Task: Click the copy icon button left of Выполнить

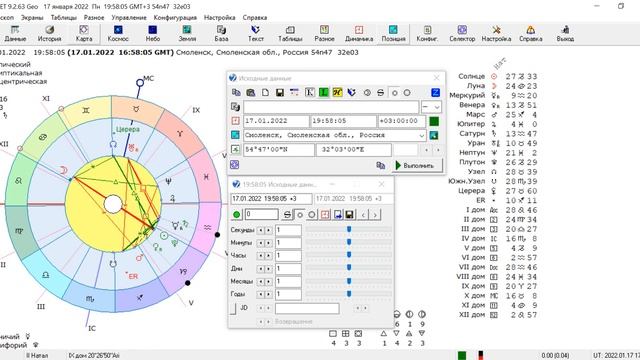Action: pos(380,165)
